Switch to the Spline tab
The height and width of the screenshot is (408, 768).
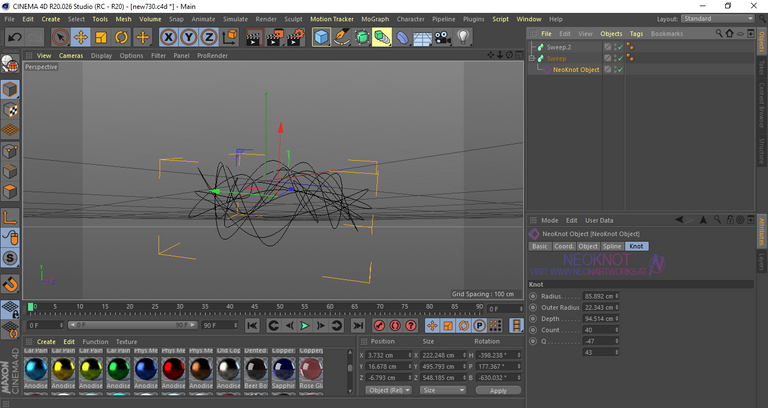pos(612,246)
